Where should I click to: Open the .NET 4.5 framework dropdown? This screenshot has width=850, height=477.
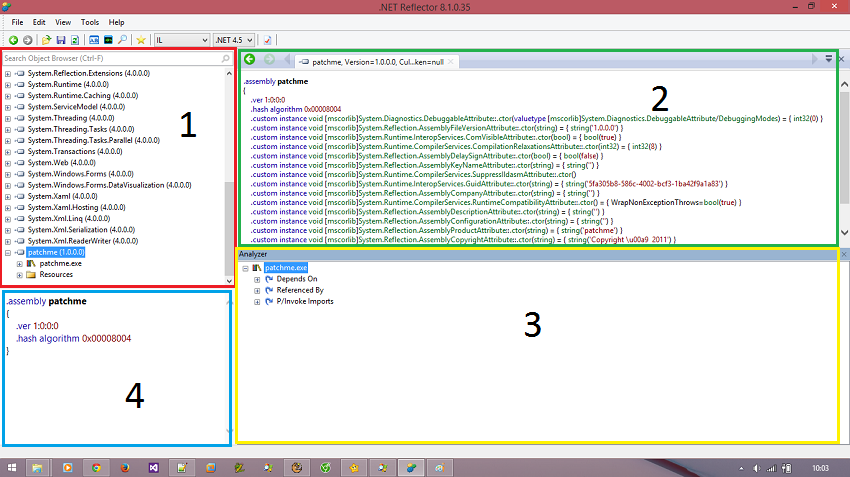(234, 40)
